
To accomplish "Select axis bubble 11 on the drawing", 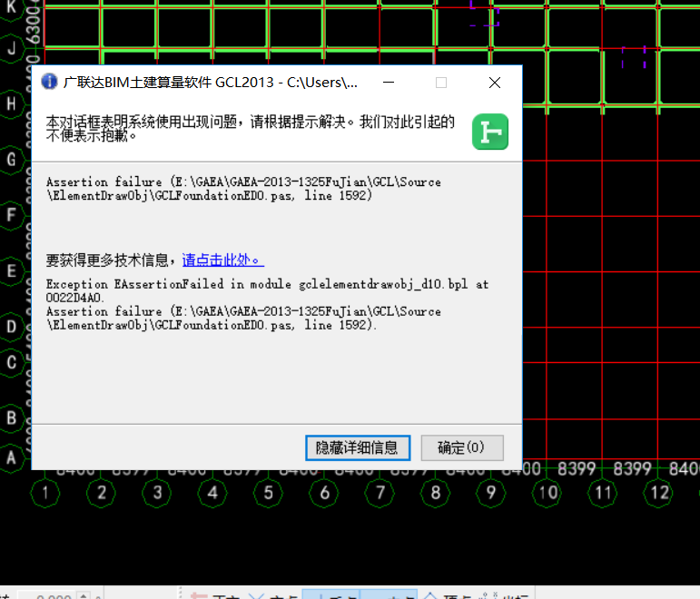I will click(603, 493).
